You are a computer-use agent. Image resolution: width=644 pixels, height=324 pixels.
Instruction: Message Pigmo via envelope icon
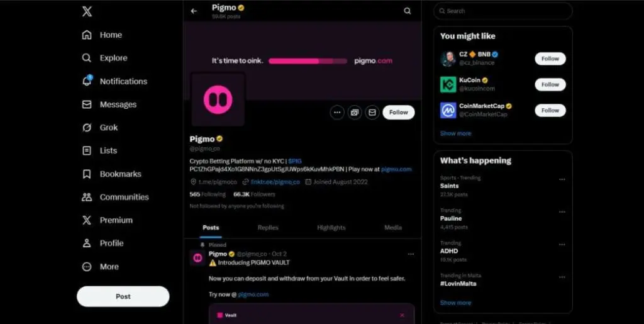(x=372, y=112)
